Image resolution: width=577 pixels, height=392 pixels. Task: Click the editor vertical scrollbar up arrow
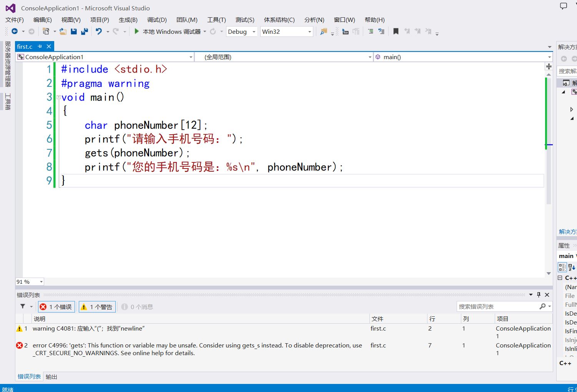549,74
